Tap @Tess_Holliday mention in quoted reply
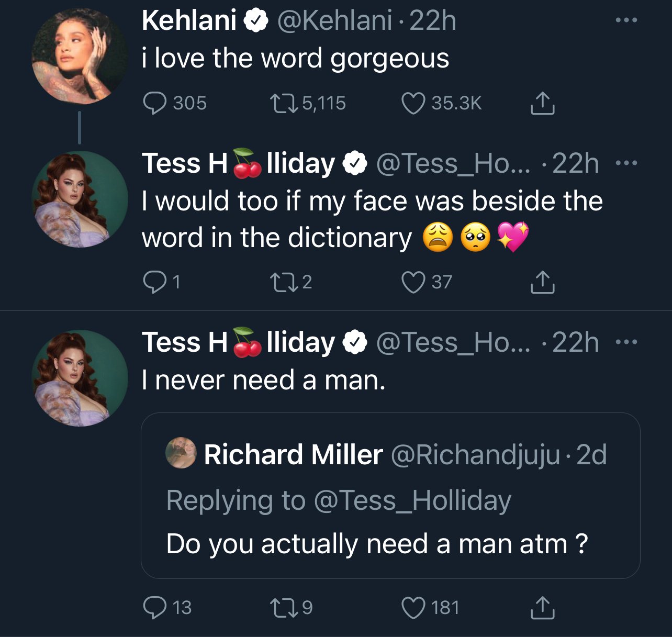672x637 pixels. click(x=412, y=500)
